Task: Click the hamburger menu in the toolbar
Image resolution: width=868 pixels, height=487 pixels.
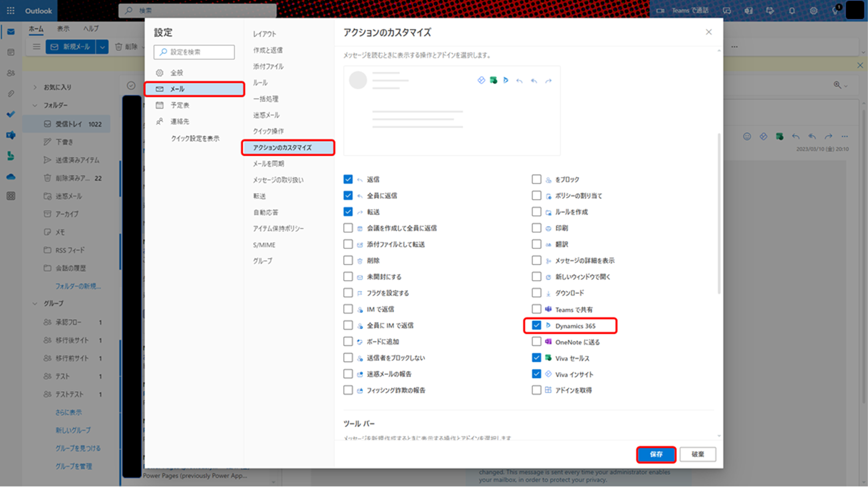Action: pos(36,47)
